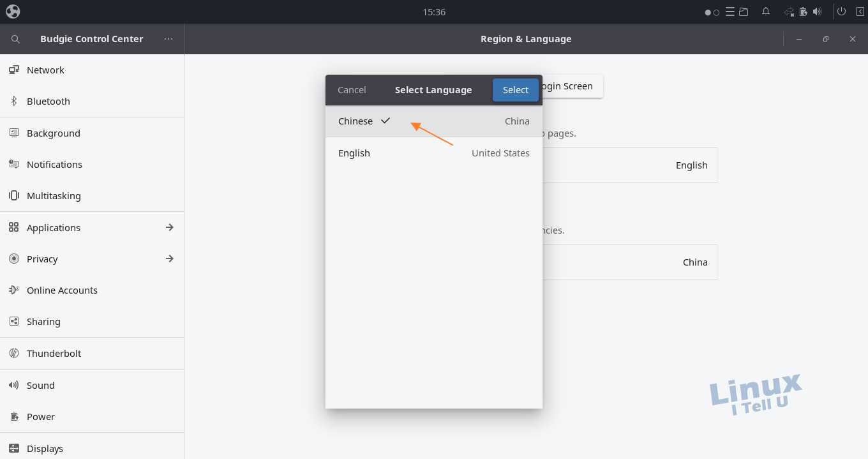Click the Displays sidebar icon
This screenshot has width=868, height=459.
(14, 448)
